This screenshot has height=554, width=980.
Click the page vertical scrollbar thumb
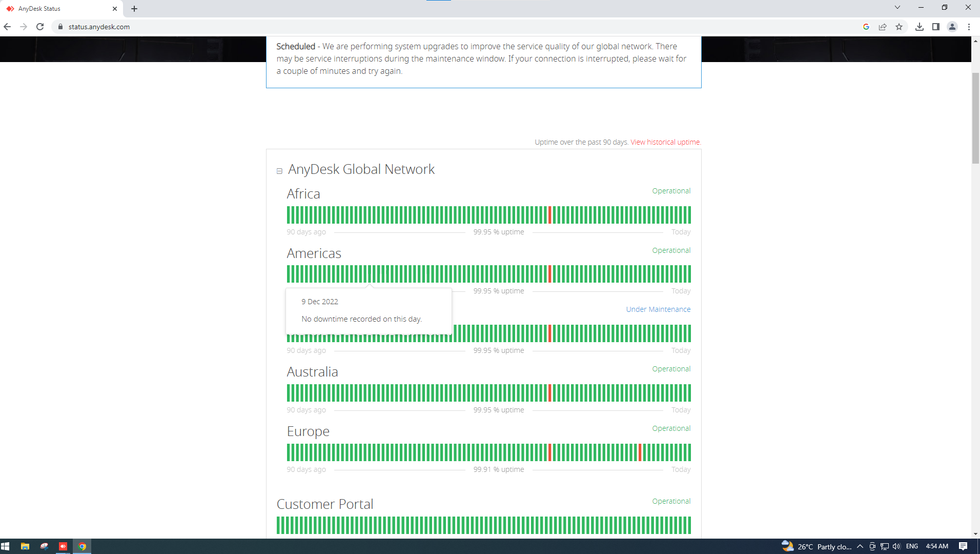975,118
